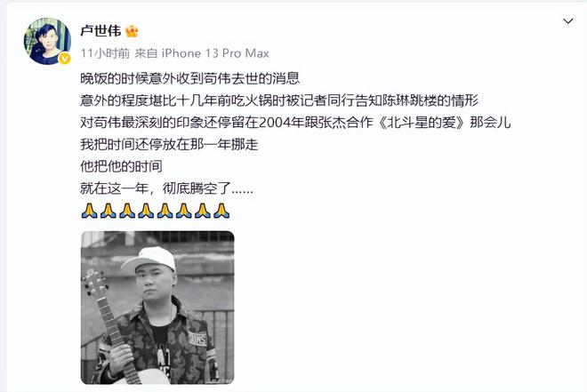Viewport: 587px width, 392px height.
Task: Open 卢世伟's profile avatar picture
Action: [47, 41]
